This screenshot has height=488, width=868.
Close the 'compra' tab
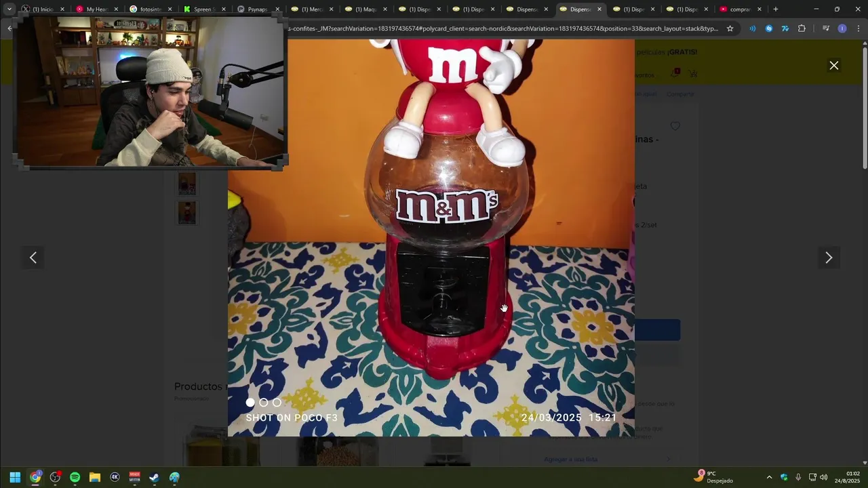pos(759,9)
